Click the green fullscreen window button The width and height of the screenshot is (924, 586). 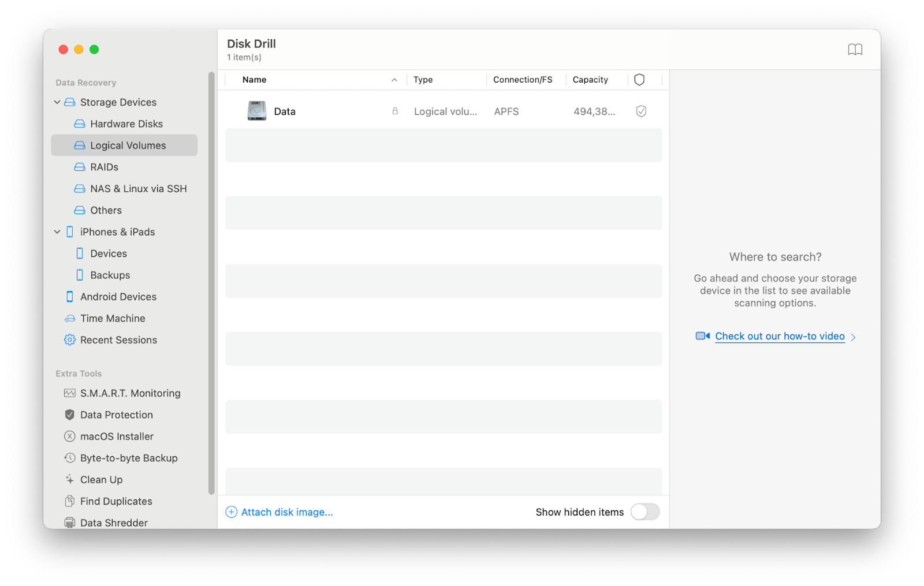tap(94, 50)
